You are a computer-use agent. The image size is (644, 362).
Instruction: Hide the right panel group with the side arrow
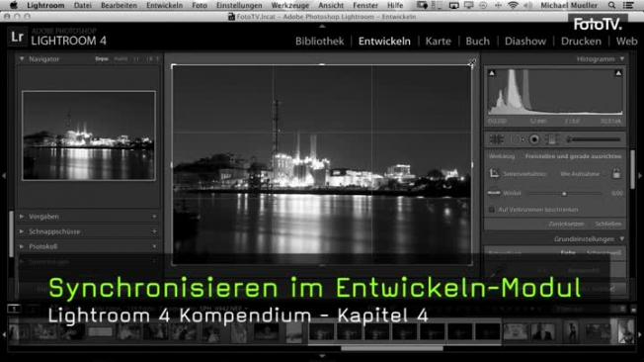point(640,176)
